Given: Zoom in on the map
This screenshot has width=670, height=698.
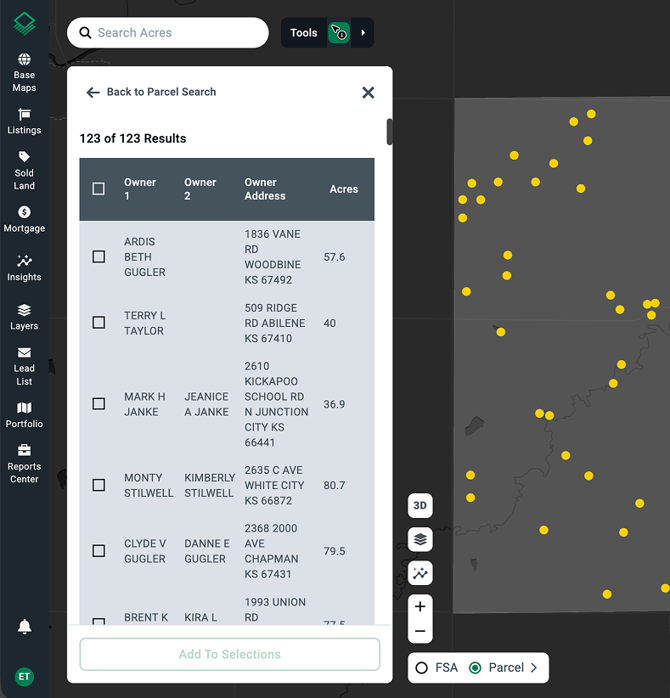Looking at the screenshot, I should click(420, 607).
